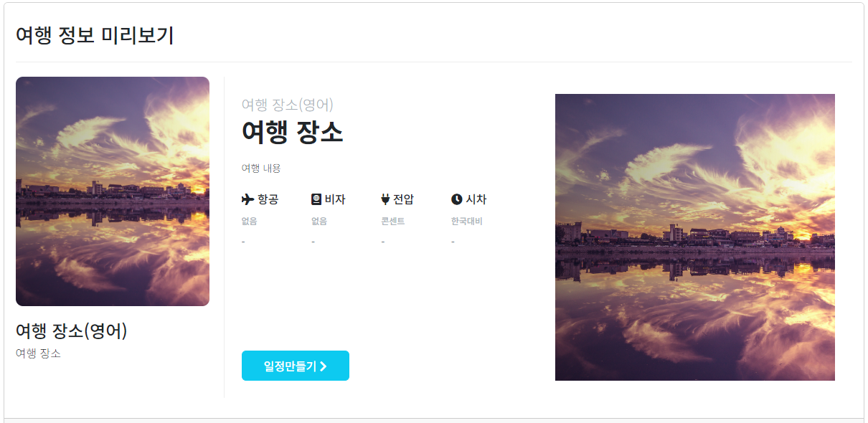Click the 여행 정보 미리보기 panel title
868x423 pixels.
[x=95, y=35]
